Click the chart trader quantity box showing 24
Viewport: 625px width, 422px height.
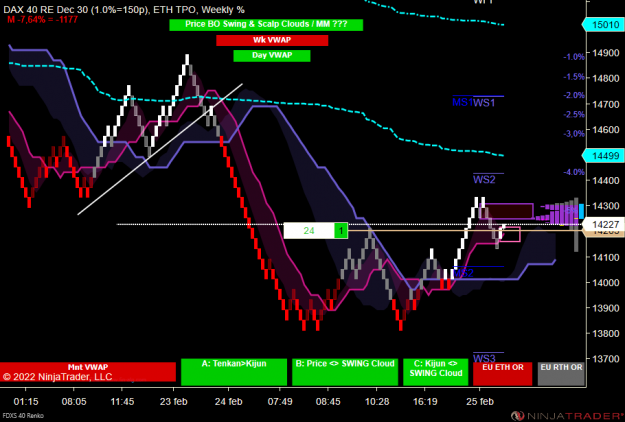point(309,231)
